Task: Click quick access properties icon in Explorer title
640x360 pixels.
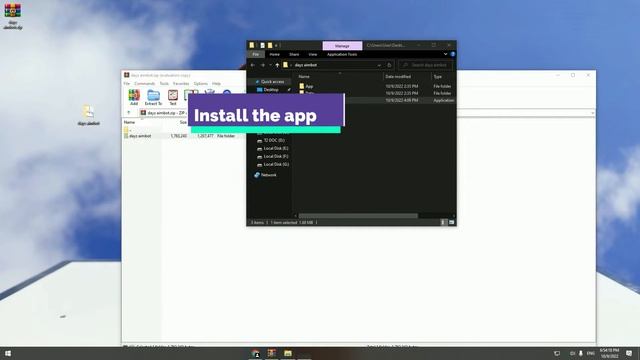Action: (x=262, y=45)
